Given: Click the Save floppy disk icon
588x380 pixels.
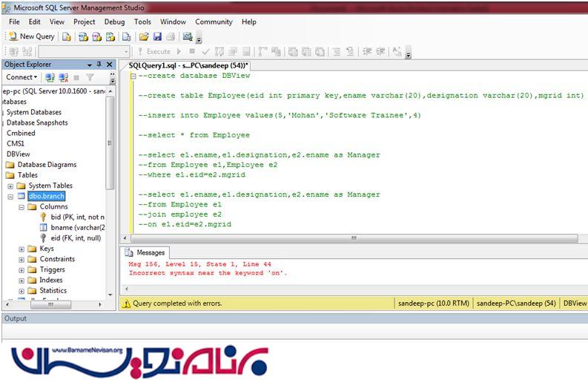Looking at the screenshot, I should pos(156,36).
